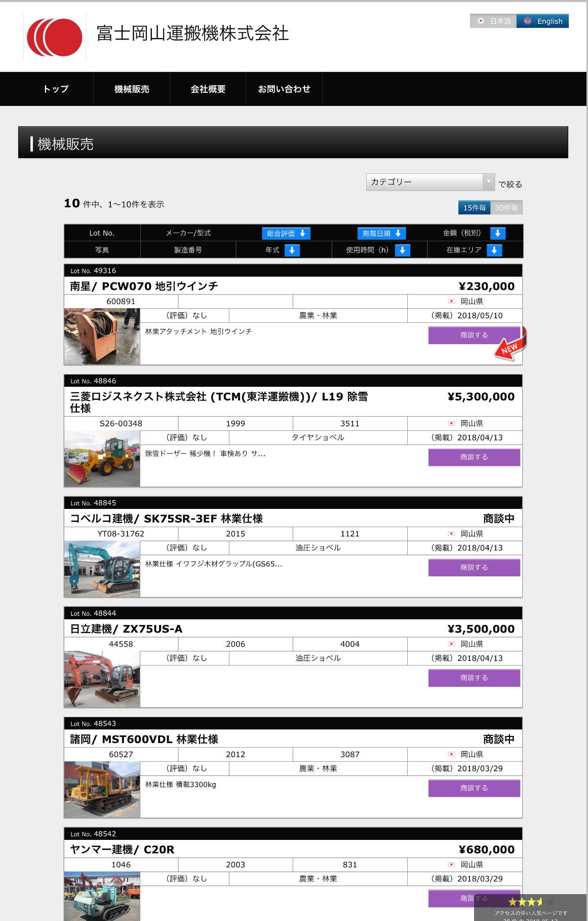Open listing 三菱ロジスネクスト L19 除雪仕様
The height and width of the screenshot is (921, 588).
tap(219, 402)
